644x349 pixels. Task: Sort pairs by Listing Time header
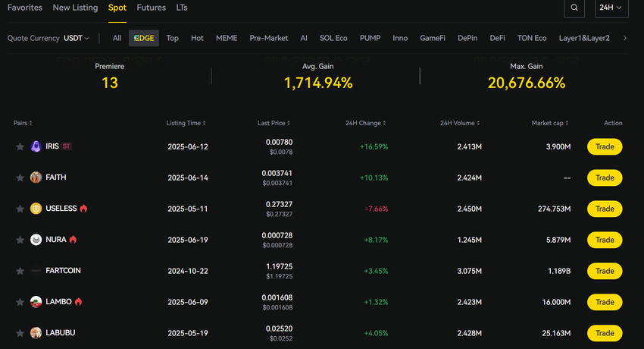pos(186,123)
